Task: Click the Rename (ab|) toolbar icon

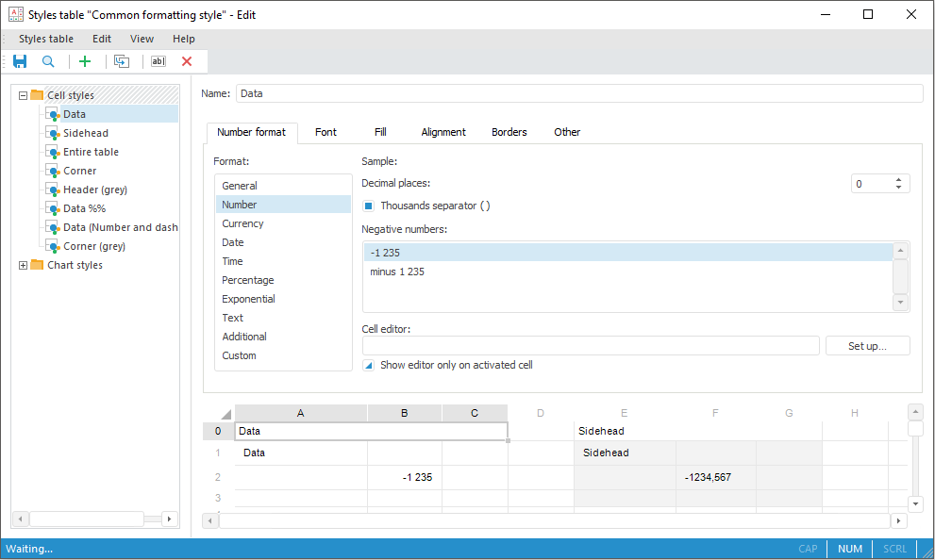Action: [x=158, y=61]
